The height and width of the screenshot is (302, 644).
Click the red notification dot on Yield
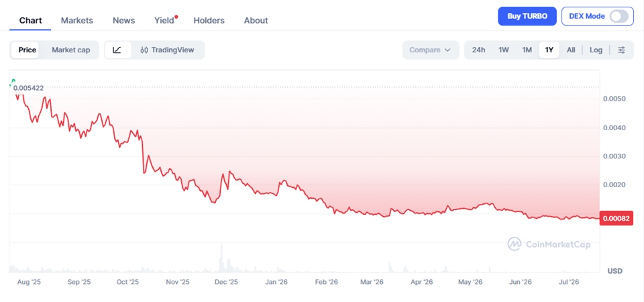coord(176,17)
